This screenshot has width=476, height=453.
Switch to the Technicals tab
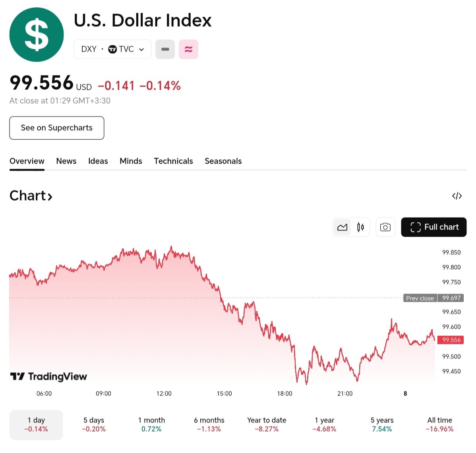point(173,161)
